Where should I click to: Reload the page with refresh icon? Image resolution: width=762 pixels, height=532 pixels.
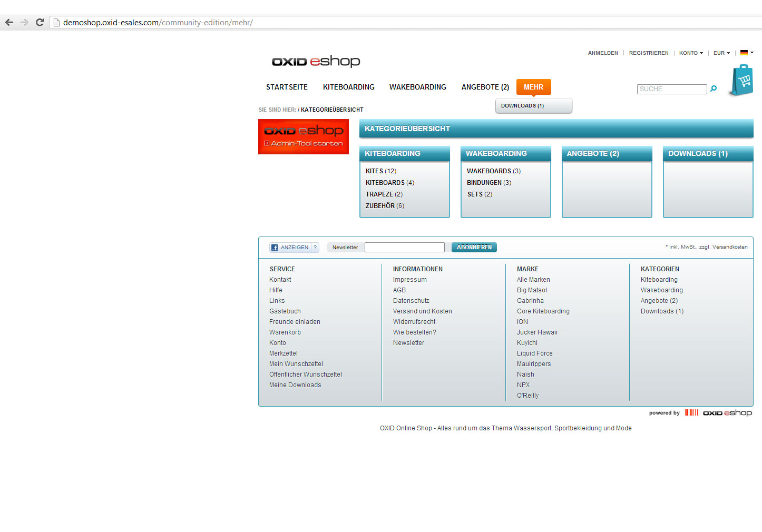tap(40, 22)
